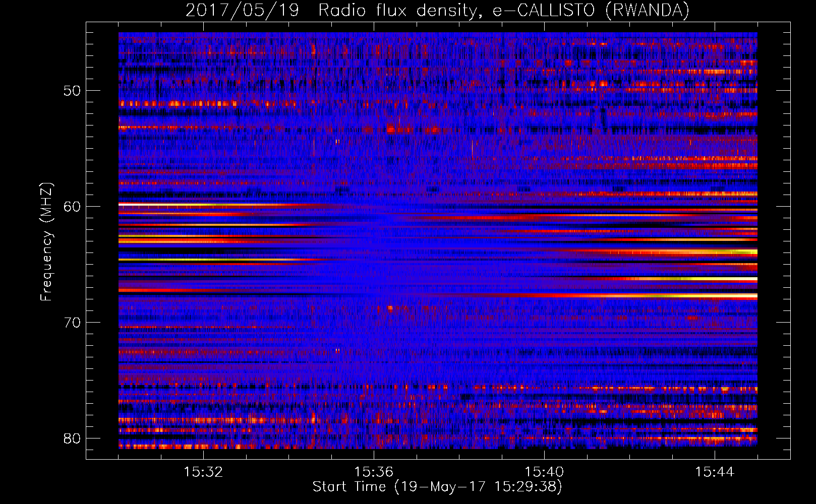The height and width of the screenshot is (504, 816).
Task: Click the "Start Time (19-May-17 15:29:38)" x-axis label
Action: (437, 487)
